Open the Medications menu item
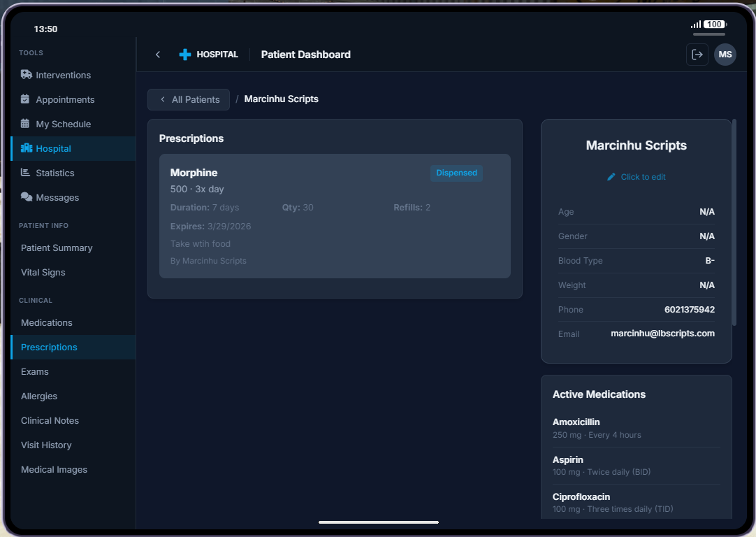The image size is (756, 537). click(47, 322)
